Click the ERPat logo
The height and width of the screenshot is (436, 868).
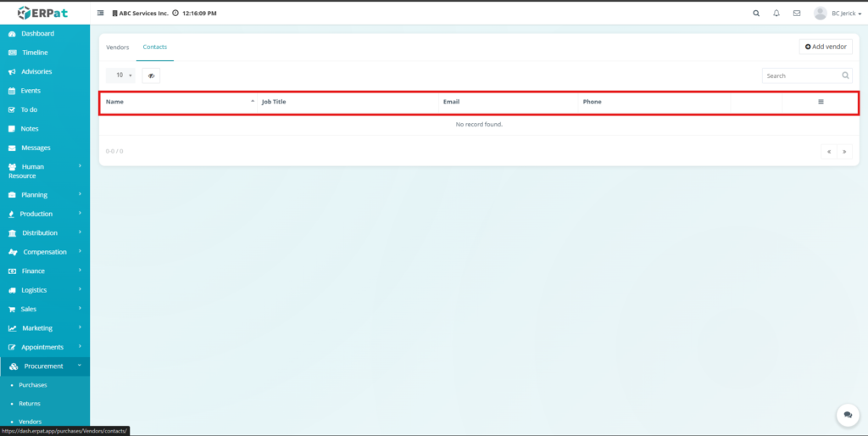[x=42, y=13]
